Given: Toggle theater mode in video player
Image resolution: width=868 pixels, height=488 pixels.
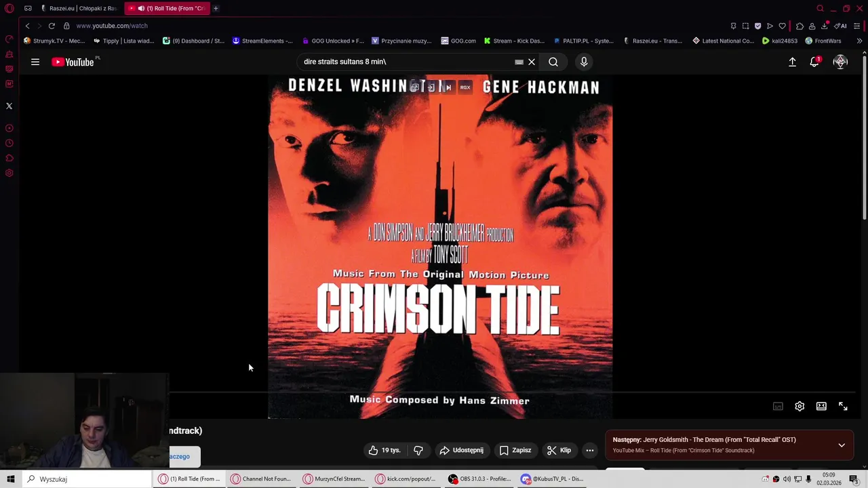Looking at the screenshot, I should tap(821, 406).
